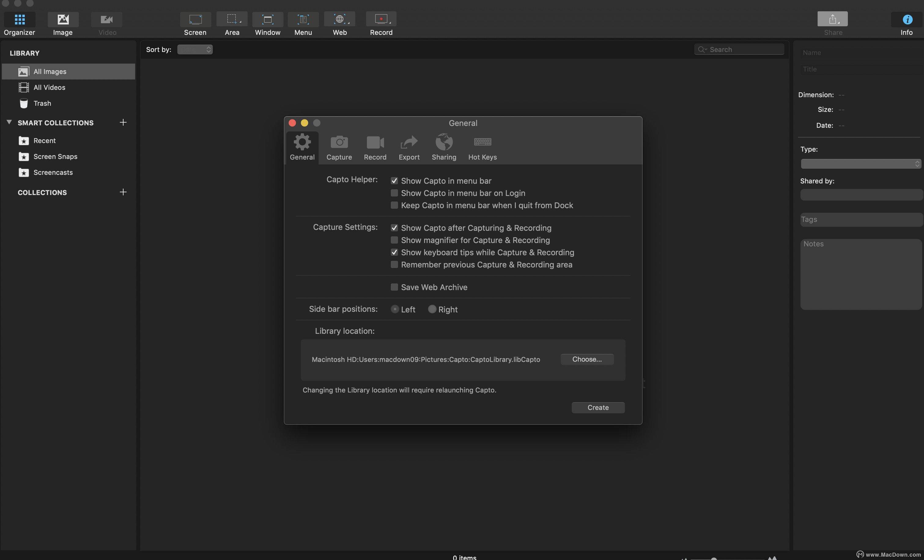924x560 pixels.
Task: Switch to General preferences tab
Action: point(302,148)
